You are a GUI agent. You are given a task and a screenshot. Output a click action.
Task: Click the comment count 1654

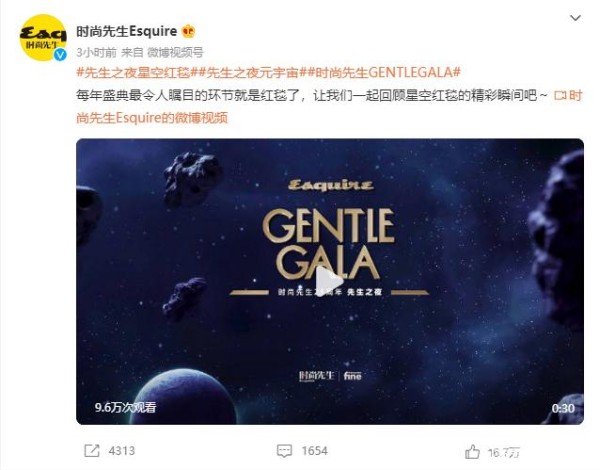314,451
